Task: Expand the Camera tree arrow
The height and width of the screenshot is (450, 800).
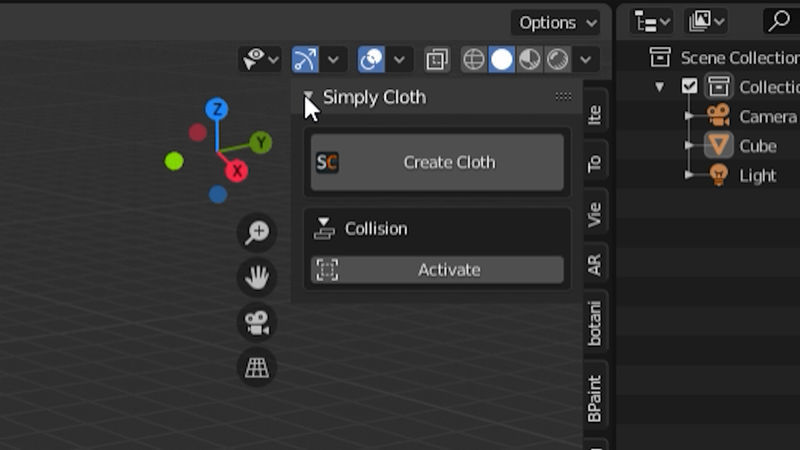Action: [689, 116]
